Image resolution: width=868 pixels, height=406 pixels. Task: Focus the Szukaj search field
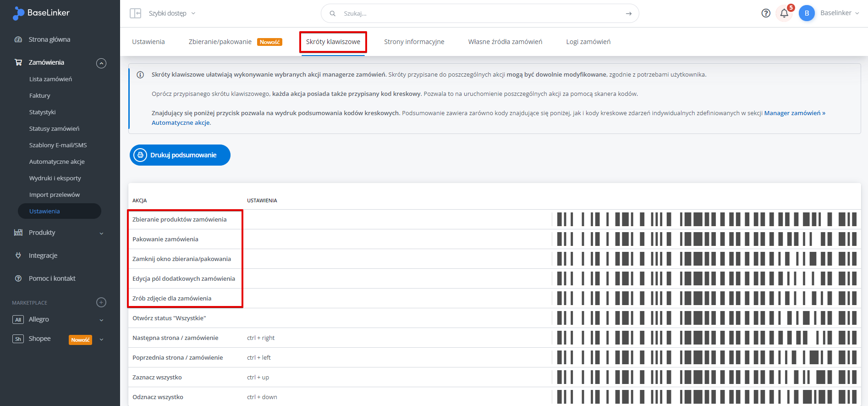(480, 13)
